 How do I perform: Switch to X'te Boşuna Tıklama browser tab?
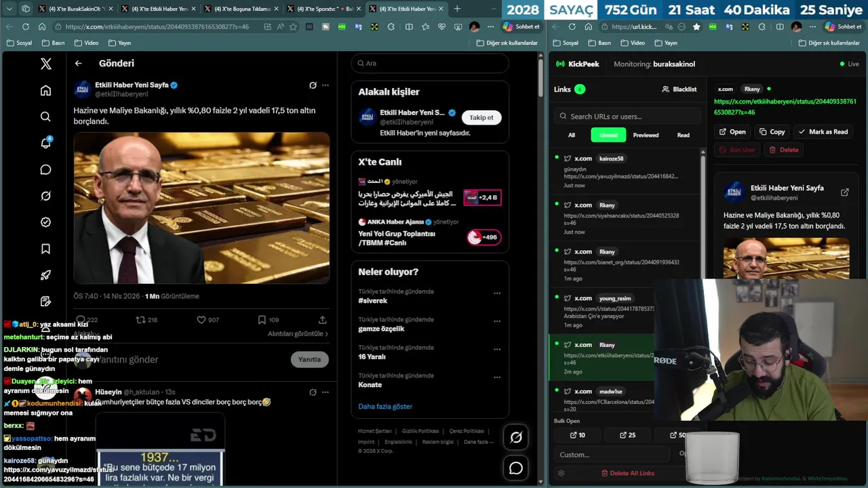pyautogui.click(x=242, y=9)
